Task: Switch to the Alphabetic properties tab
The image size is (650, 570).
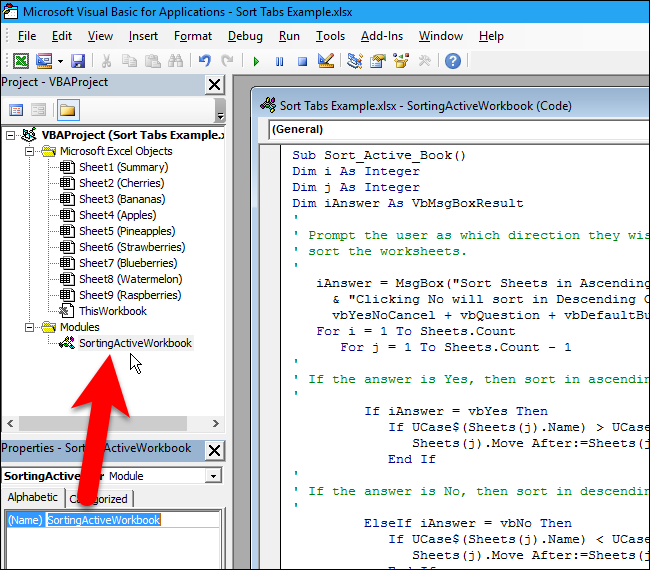Action: pyautogui.click(x=32, y=498)
